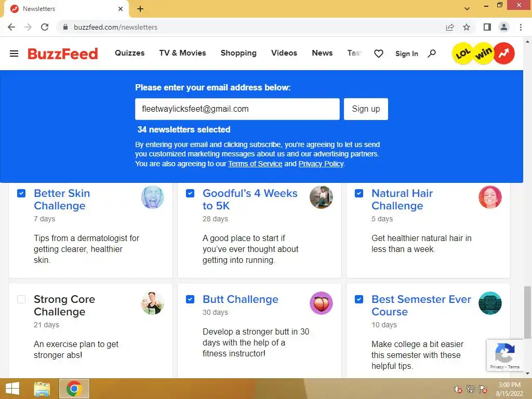The width and height of the screenshot is (532, 399).
Task: Reload the page
Action: point(45,27)
